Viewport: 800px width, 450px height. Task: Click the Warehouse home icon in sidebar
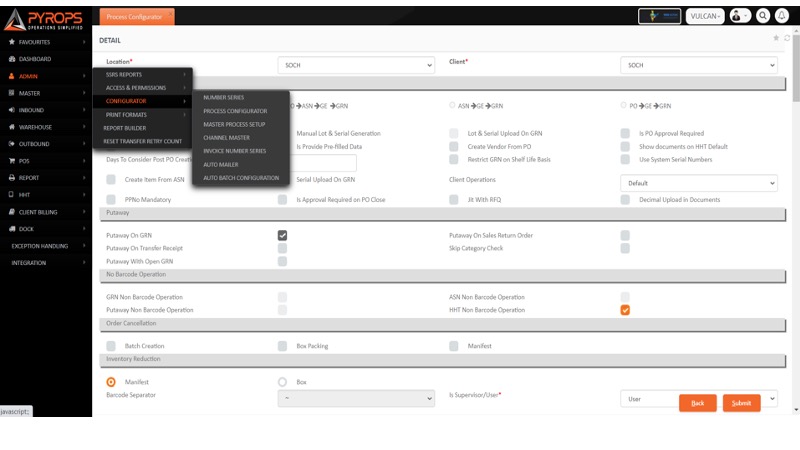click(12, 127)
